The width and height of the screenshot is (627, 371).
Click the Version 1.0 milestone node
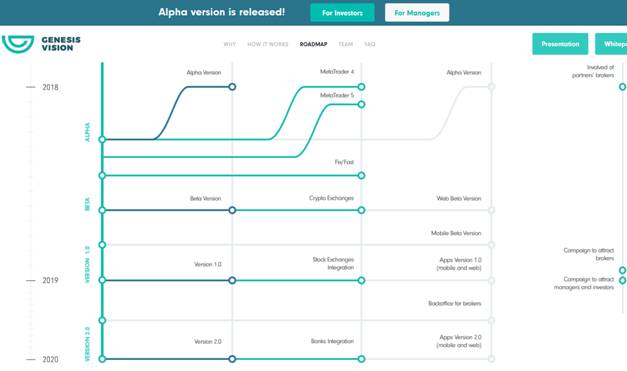[232, 281]
